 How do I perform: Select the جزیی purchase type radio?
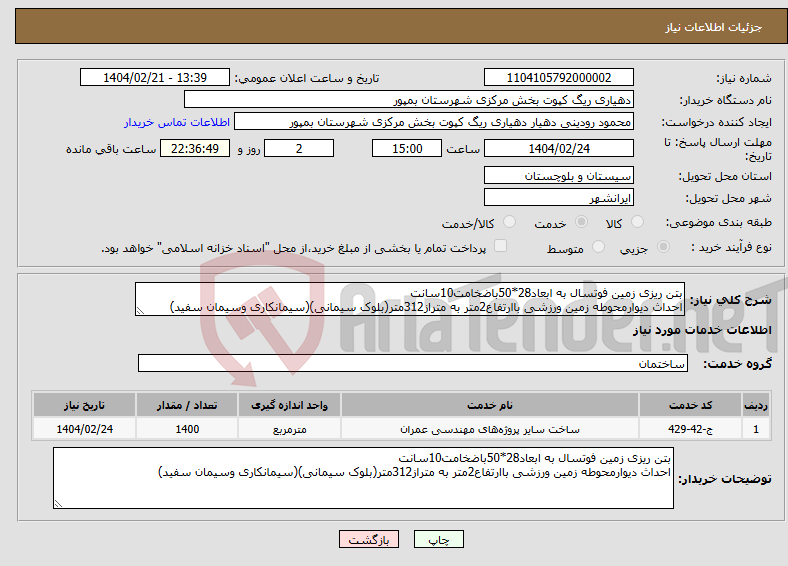coord(663,247)
